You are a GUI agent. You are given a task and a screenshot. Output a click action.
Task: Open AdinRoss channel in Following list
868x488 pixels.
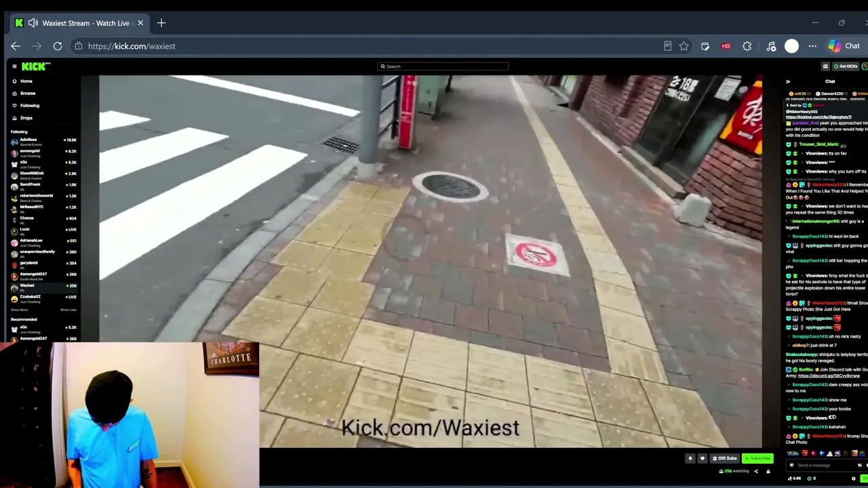43,142
